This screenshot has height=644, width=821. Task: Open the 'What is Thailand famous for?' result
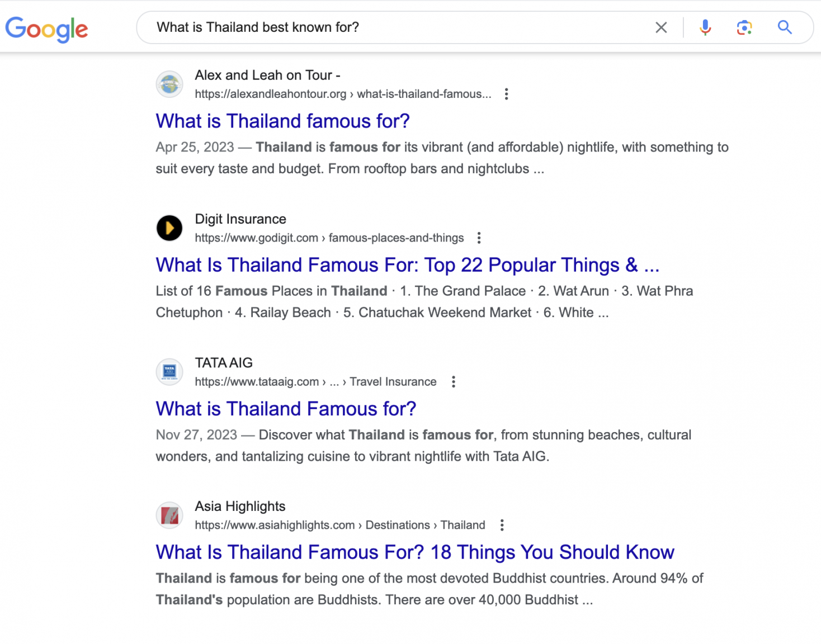[x=282, y=121]
